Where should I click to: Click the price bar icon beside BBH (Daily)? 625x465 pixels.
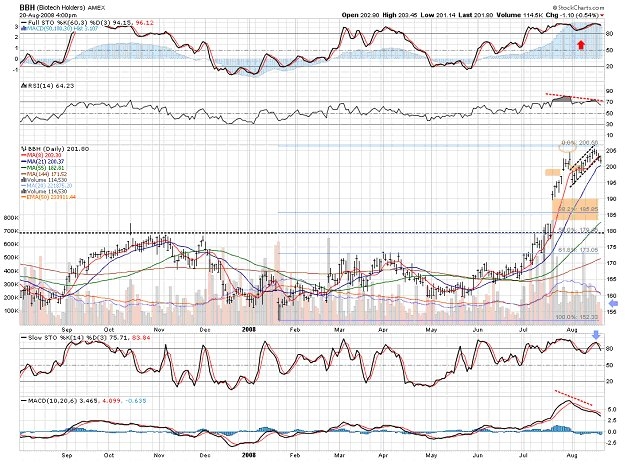click(x=22, y=149)
